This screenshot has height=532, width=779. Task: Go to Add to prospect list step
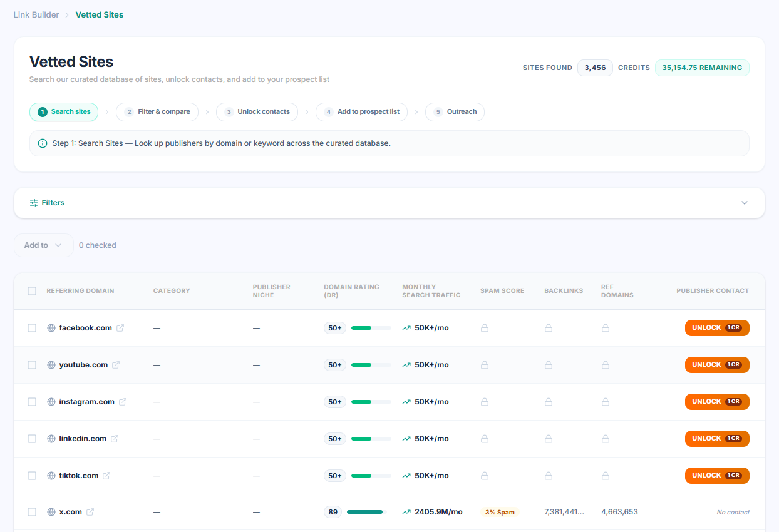(361, 112)
